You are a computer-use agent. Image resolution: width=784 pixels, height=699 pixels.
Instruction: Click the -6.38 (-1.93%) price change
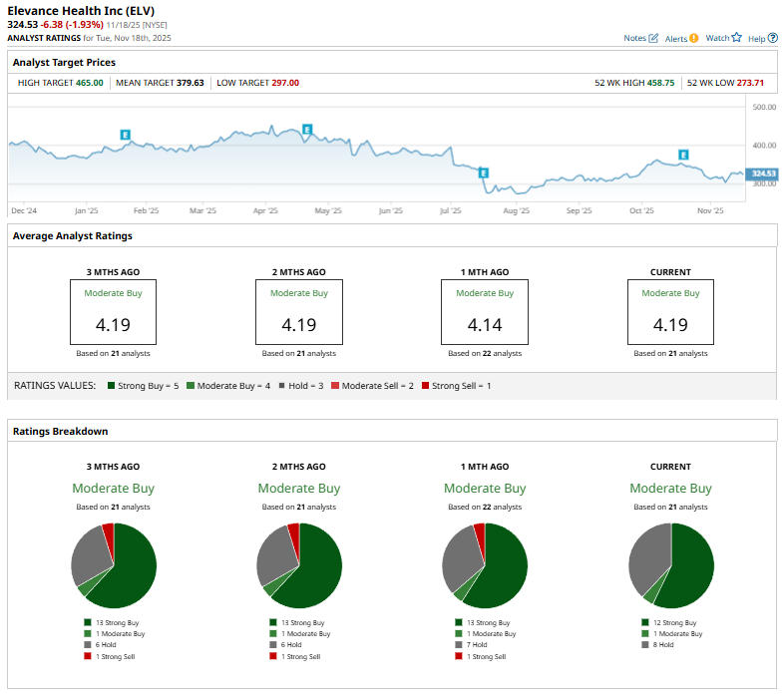tap(72, 25)
